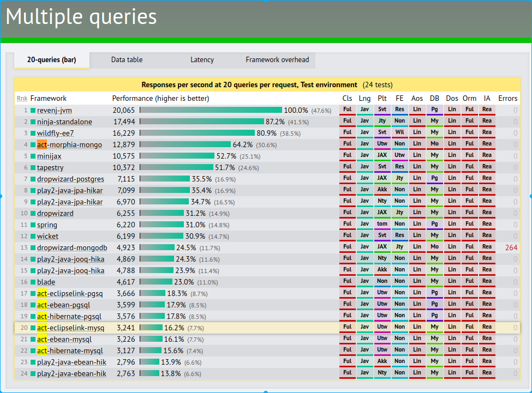Click the Non platform tag in blade row
The image size is (532, 393).
click(x=382, y=282)
